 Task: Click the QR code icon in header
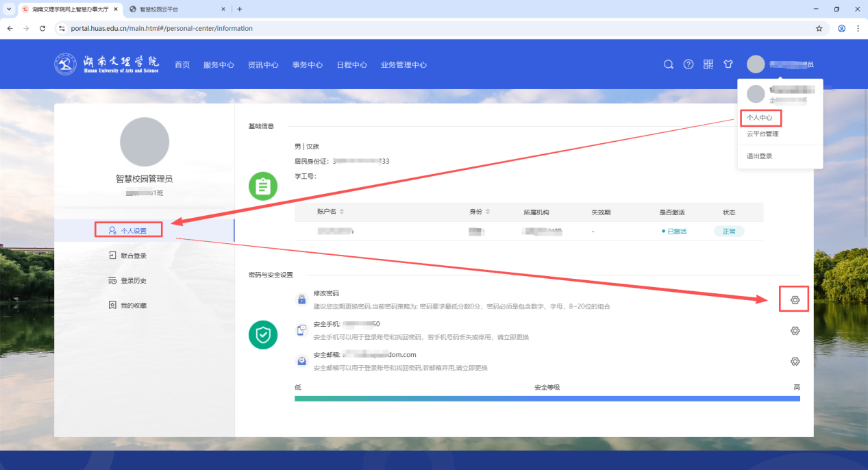(x=708, y=64)
